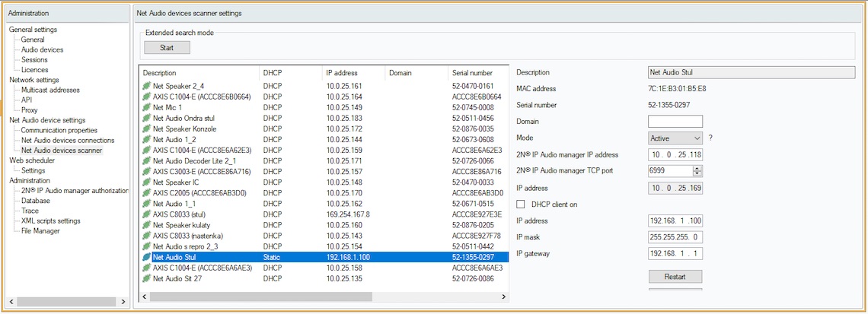Open File Manager in the tree
The height and width of the screenshot is (314, 868).
pos(40,231)
